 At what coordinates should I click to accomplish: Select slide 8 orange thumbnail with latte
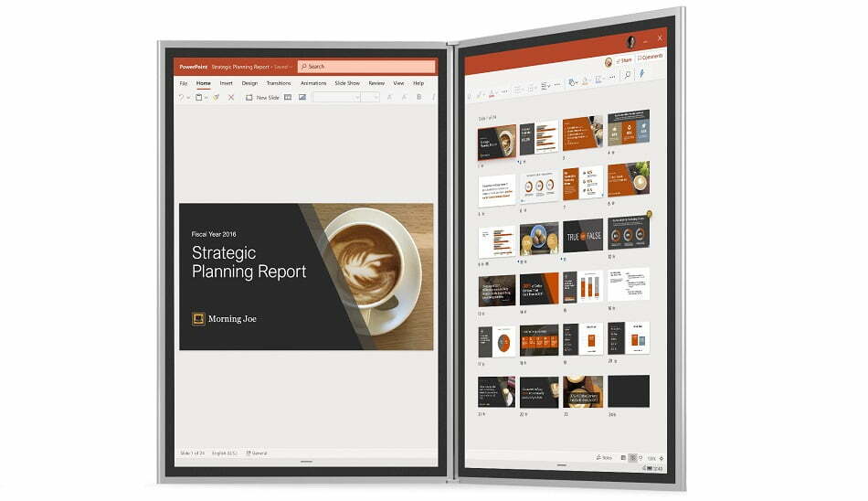point(629,178)
